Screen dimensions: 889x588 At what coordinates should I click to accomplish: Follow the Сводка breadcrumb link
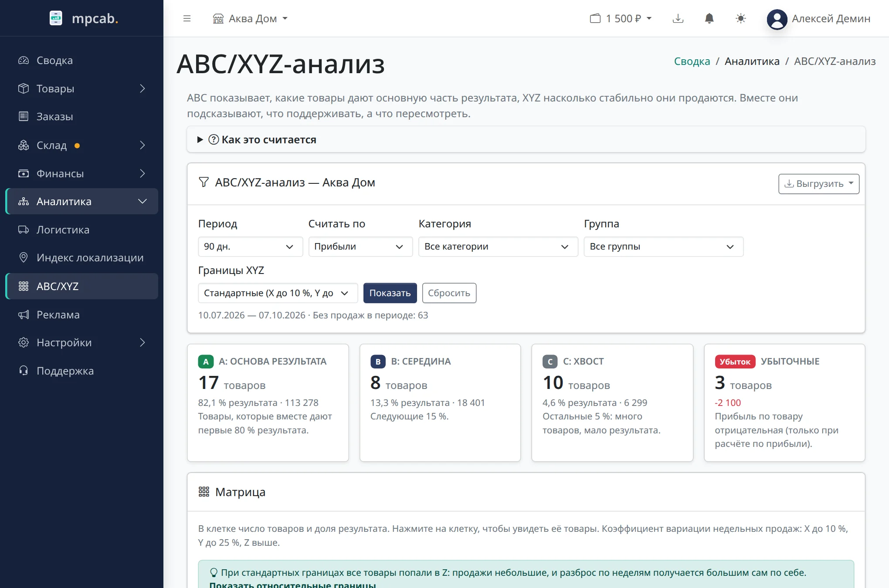[x=692, y=61]
